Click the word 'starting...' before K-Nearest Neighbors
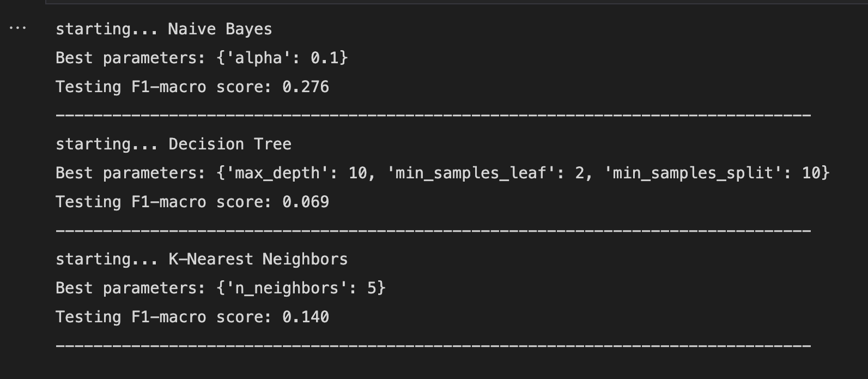This screenshot has height=379, width=868. click(x=107, y=259)
